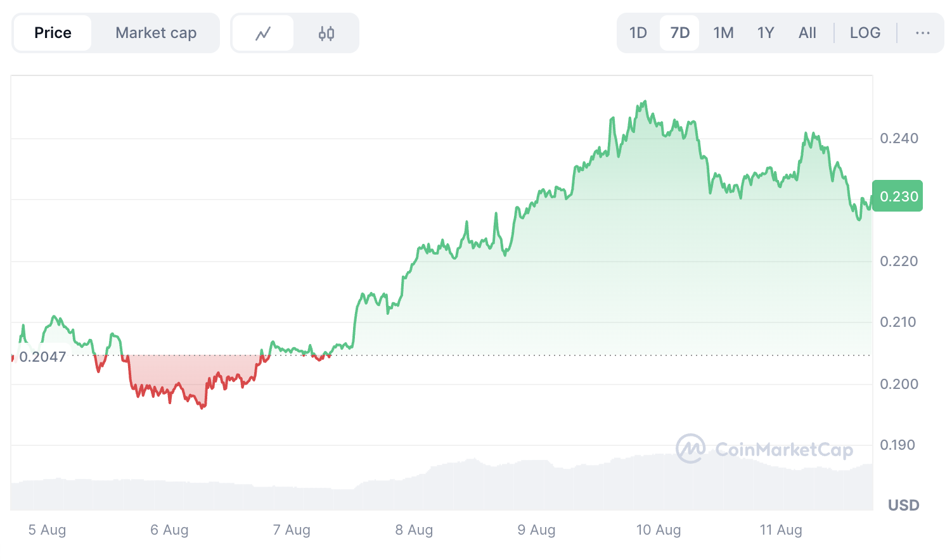
Task: Switch to line chart view
Action: pyautogui.click(x=263, y=33)
